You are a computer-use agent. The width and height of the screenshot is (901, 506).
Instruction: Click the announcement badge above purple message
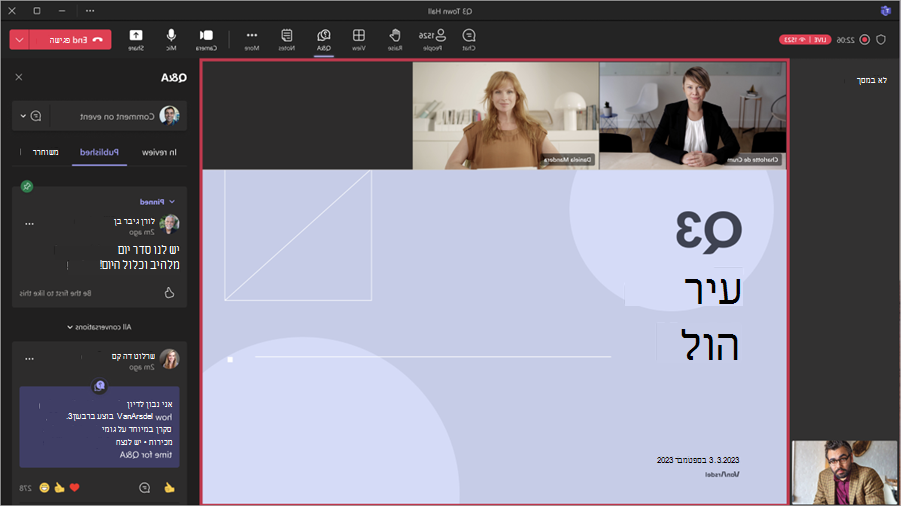point(99,385)
